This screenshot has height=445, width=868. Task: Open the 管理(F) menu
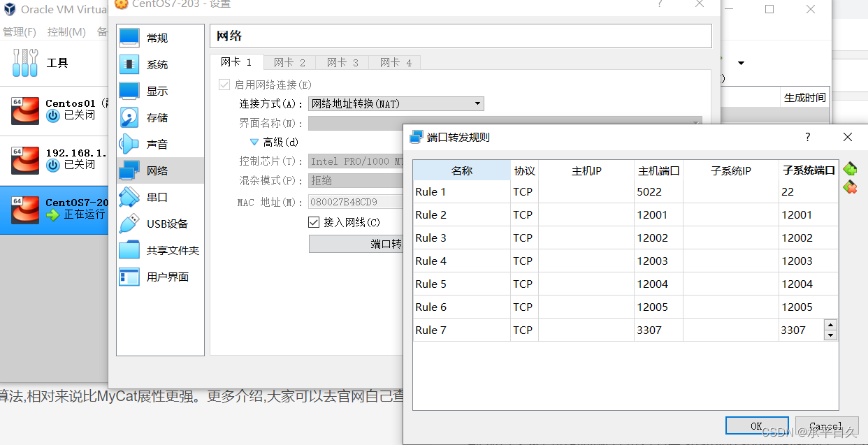(x=20, y=32)
